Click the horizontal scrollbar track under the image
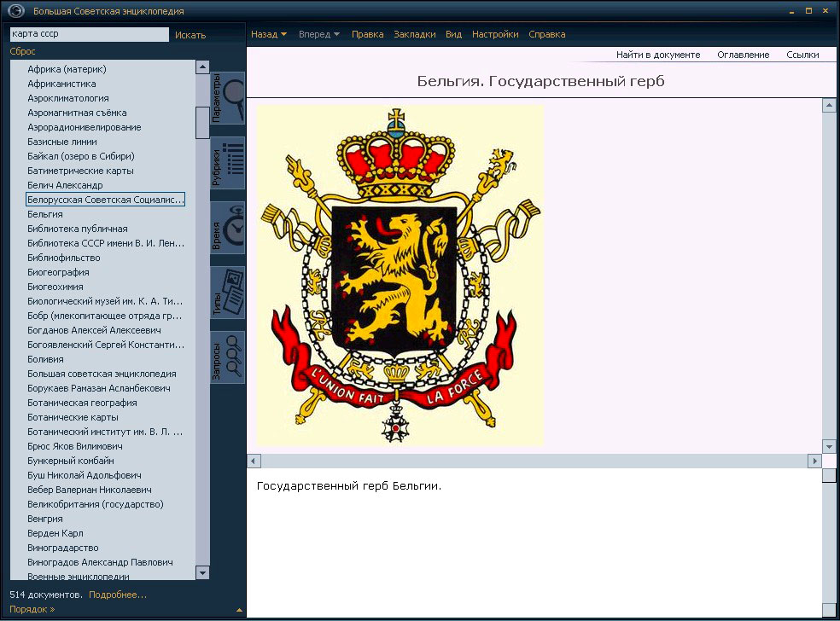840x621 pixels. coord(534,461)
